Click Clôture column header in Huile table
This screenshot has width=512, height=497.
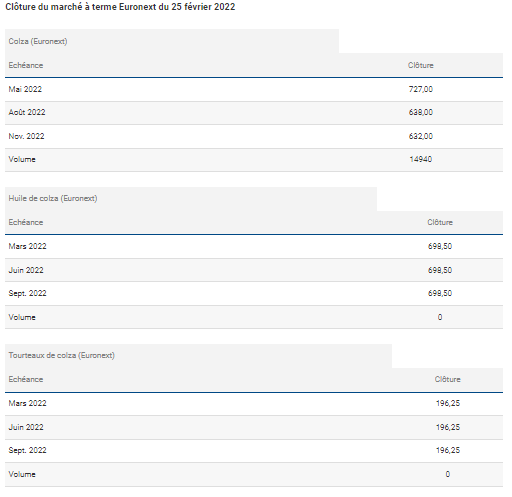point(440,222)
